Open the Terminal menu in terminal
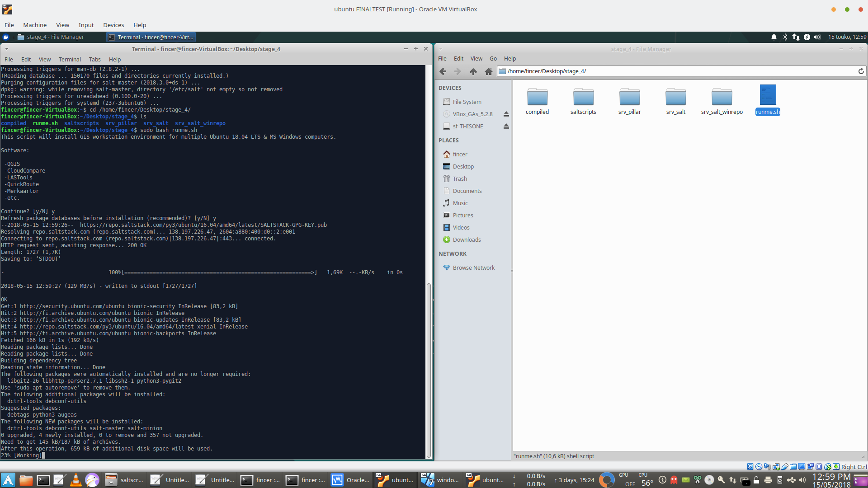 [70, 59]
